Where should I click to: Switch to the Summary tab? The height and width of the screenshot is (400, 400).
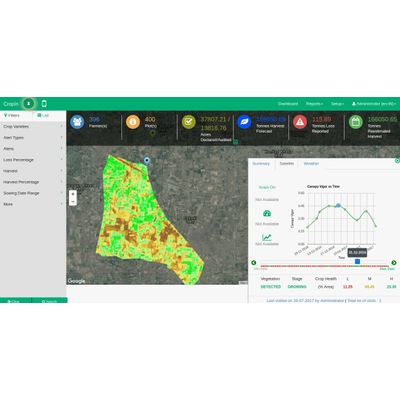(261, 164)
